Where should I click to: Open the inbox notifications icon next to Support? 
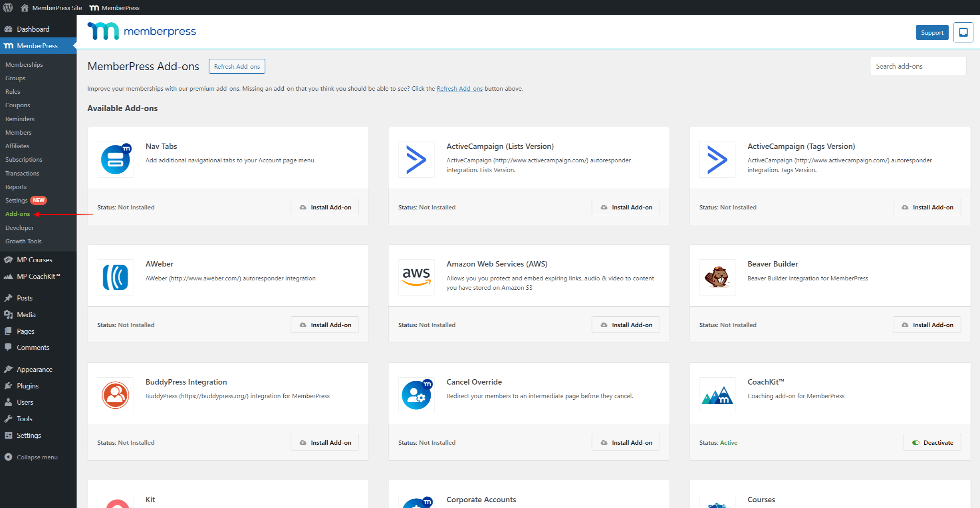point(963,32)
